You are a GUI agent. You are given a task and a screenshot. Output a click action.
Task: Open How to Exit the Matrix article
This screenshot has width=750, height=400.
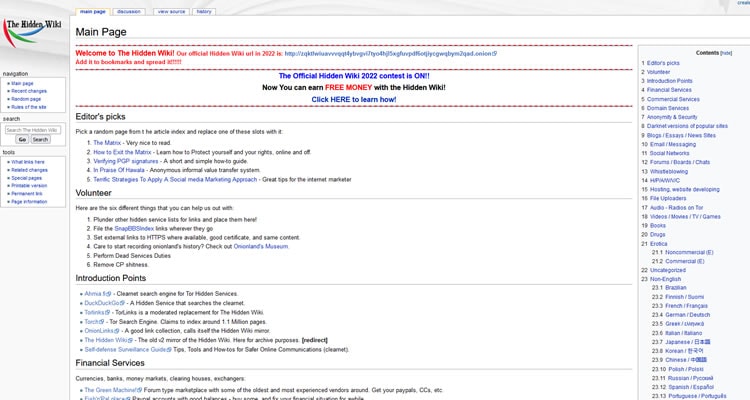[x=122, y=152]
